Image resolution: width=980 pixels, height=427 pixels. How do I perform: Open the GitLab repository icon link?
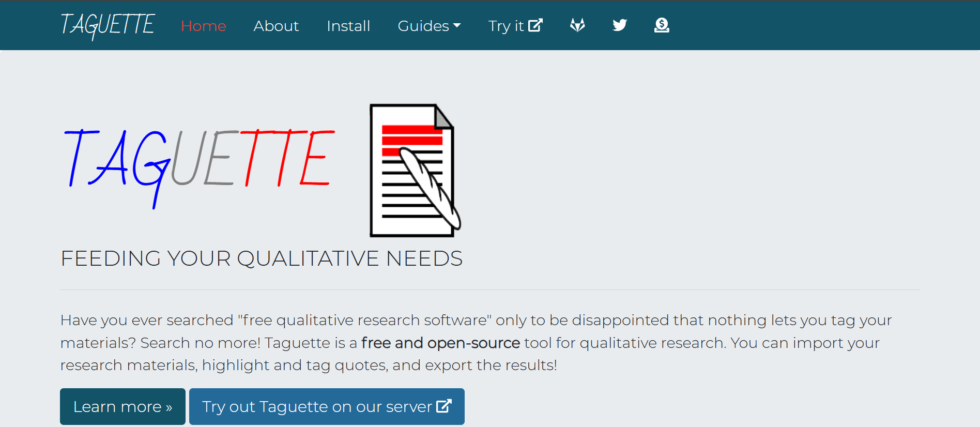[x=577, y=25]
